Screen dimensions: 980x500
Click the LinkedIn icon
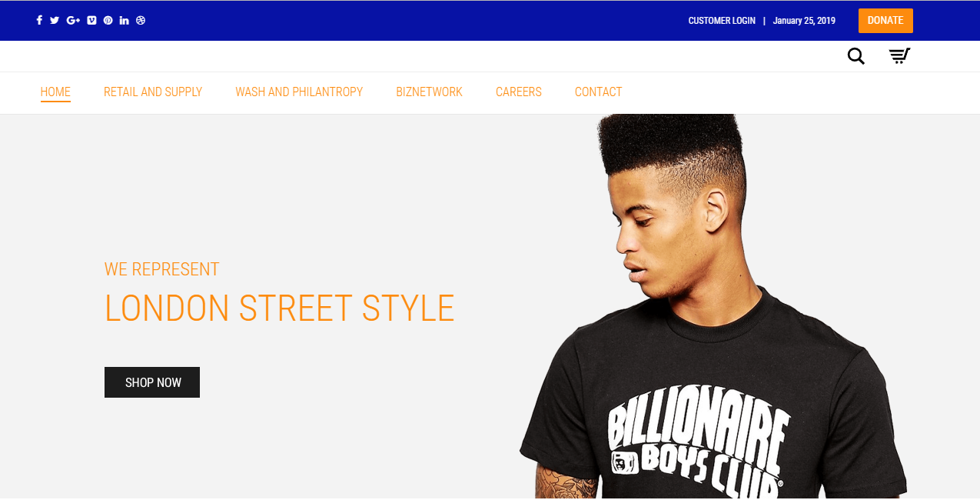[125, 21]
